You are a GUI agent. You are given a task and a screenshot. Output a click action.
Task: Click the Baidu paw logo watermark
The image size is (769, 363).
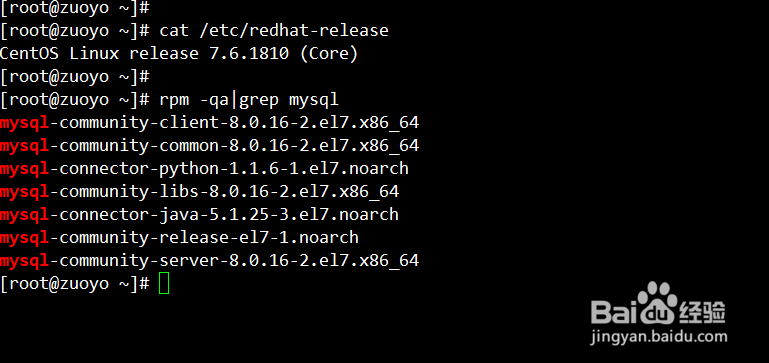657,303
